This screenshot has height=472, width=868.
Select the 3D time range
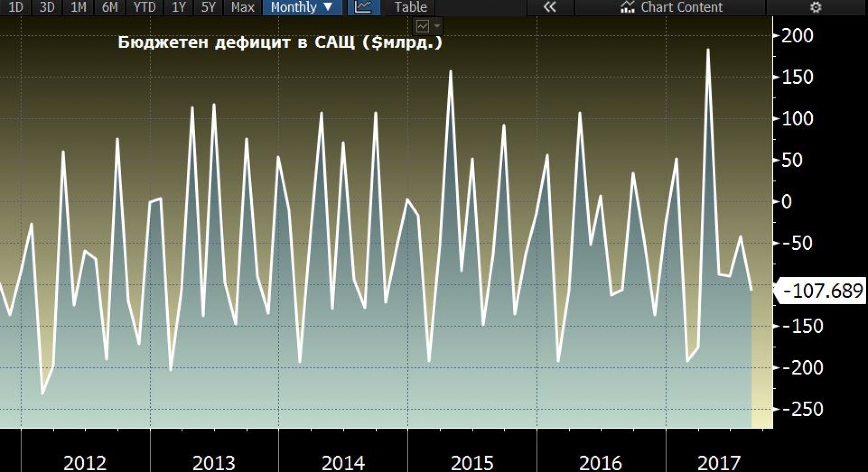(x=47, y=7)
